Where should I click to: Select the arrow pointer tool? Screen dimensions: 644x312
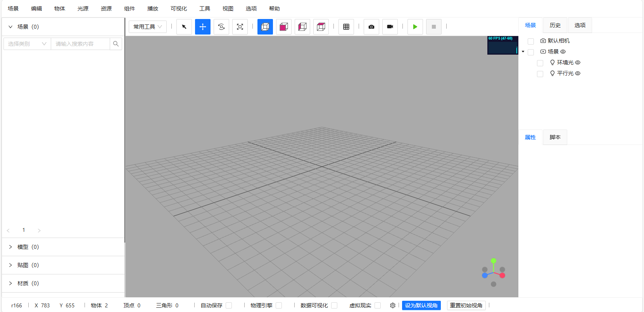pos(184,27)
